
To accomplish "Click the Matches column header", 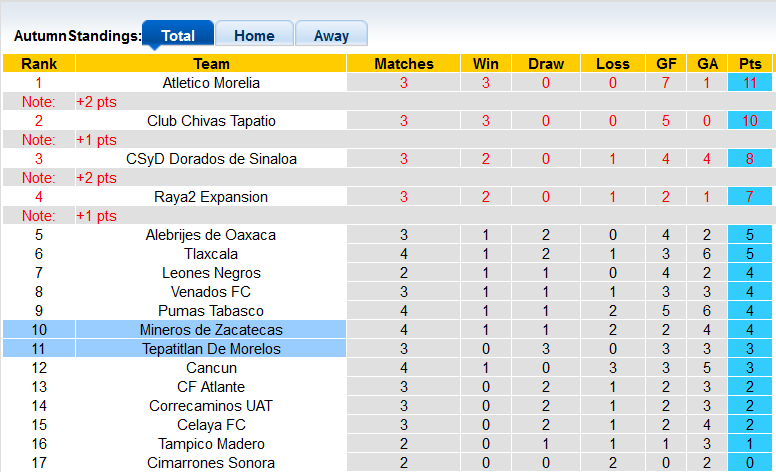I will click(x=404, y=64).
